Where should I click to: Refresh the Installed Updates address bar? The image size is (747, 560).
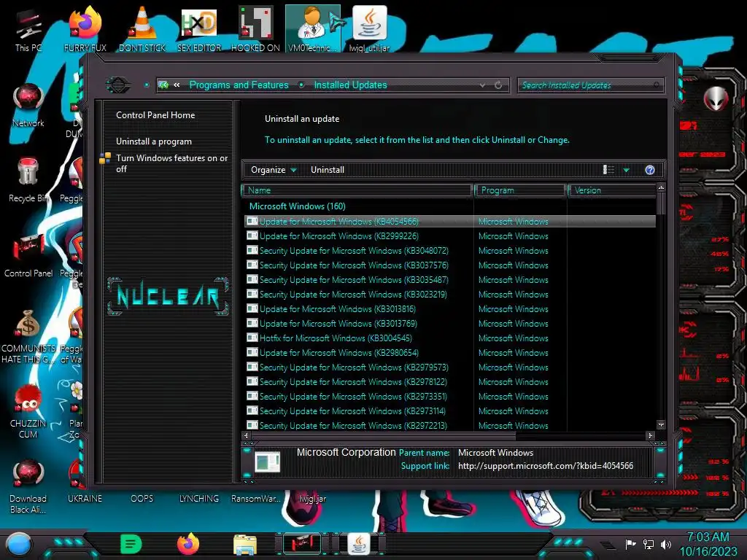click(498, 85)
